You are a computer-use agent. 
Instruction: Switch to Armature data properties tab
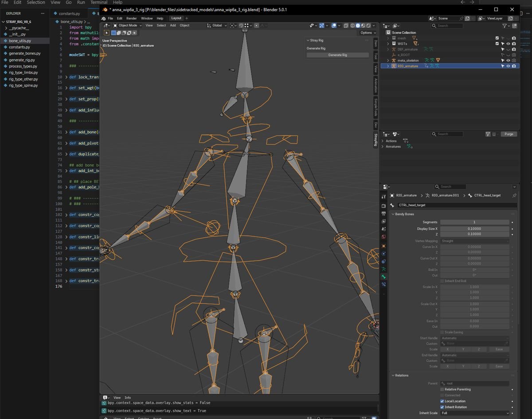pyautogui.click(x=384, y=269)
